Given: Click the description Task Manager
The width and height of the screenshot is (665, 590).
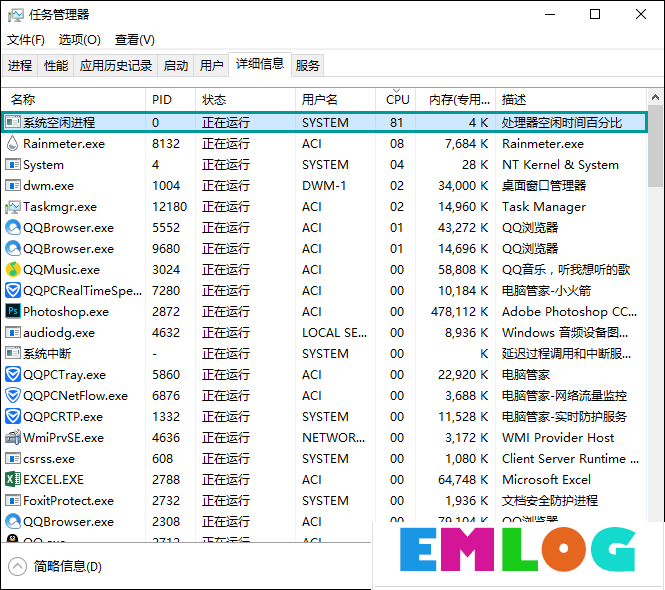Looking at the screenshot, I should (544, 207).
